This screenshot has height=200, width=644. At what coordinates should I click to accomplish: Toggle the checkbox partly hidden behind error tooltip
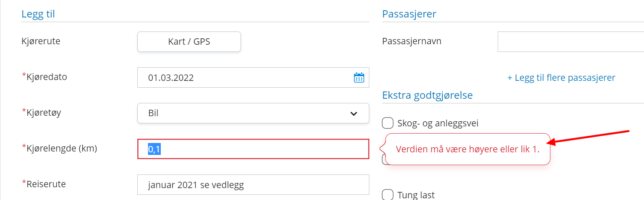(384, 160)
